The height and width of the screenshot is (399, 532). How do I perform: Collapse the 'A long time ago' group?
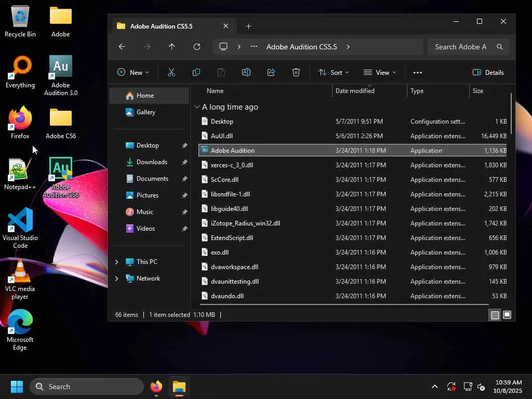197,107
